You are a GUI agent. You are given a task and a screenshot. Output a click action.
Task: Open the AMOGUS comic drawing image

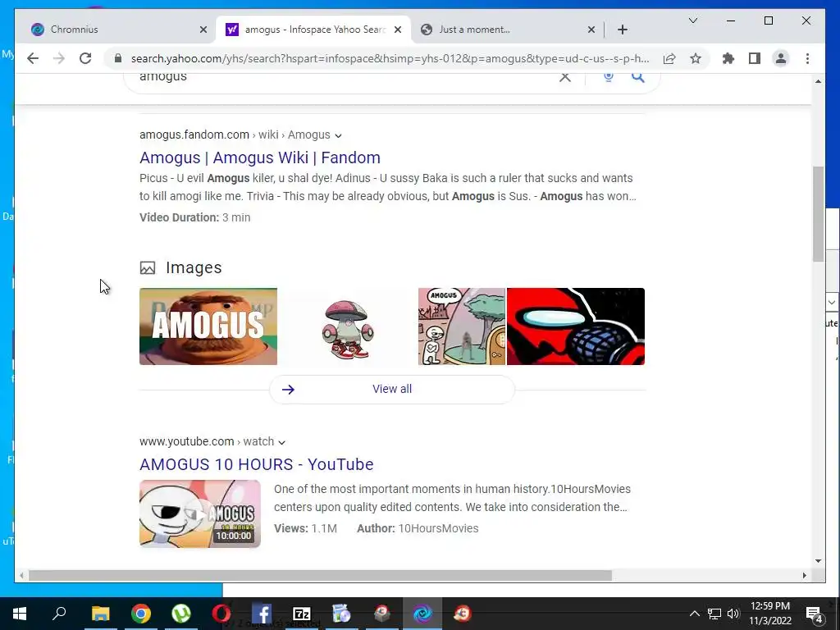point(462,326)
